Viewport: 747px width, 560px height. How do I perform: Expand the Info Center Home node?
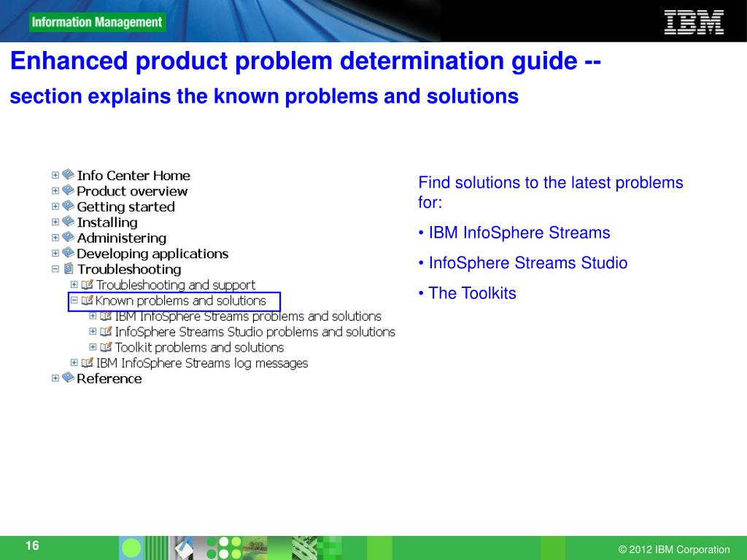55,175
